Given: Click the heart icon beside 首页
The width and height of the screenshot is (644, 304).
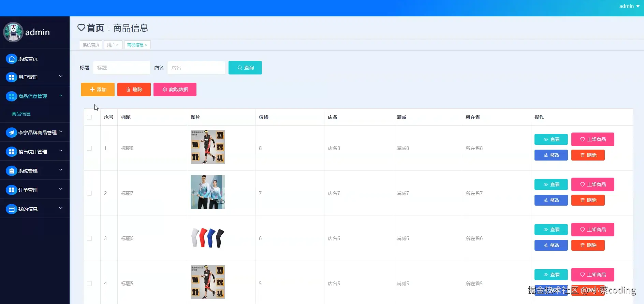Looking at the screenshot, I should click(81, 28).
